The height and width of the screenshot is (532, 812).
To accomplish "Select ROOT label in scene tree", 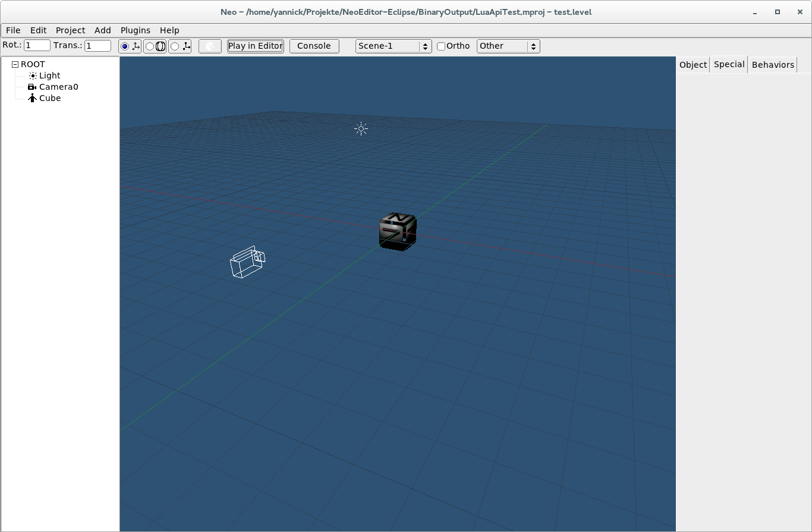I will (33, 64).
